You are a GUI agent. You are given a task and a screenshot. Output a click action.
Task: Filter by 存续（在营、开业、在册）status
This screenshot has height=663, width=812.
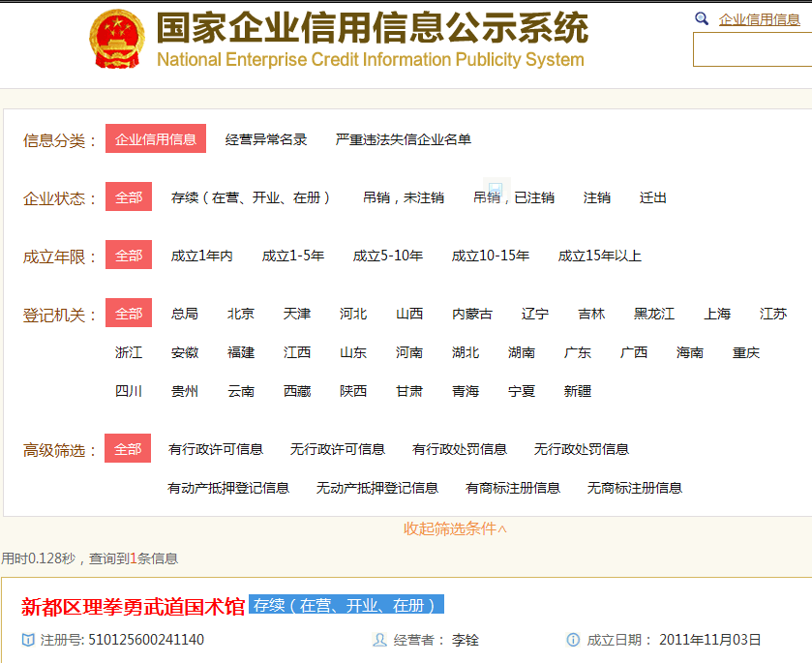click(x=251, y=197)
